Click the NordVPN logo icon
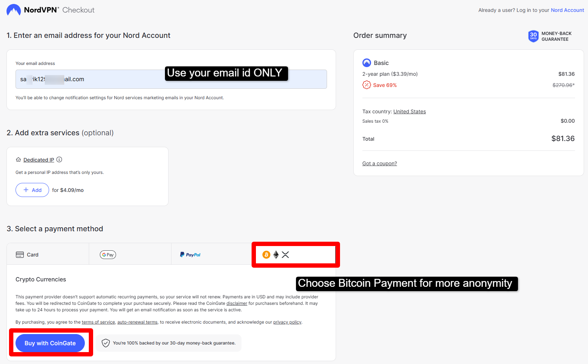The width and height of the screenshot is (588, 364). pos(14,10)
